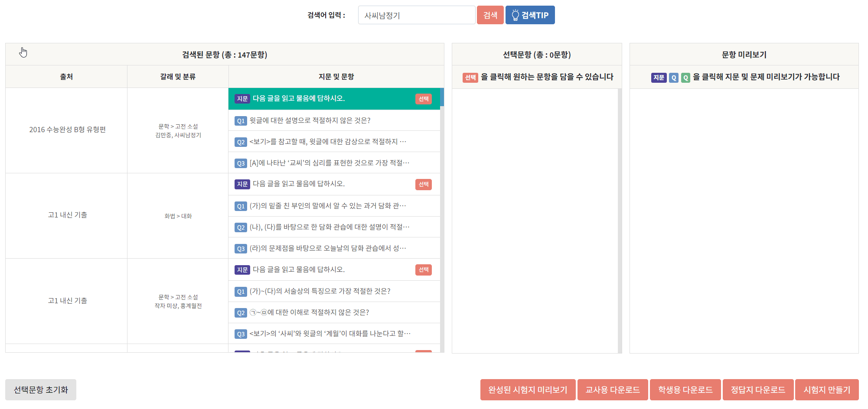Click the 갈래 및 분류 column header
Image resolution: width=868 pixels, height=409 pixels.
coord(178,77)
